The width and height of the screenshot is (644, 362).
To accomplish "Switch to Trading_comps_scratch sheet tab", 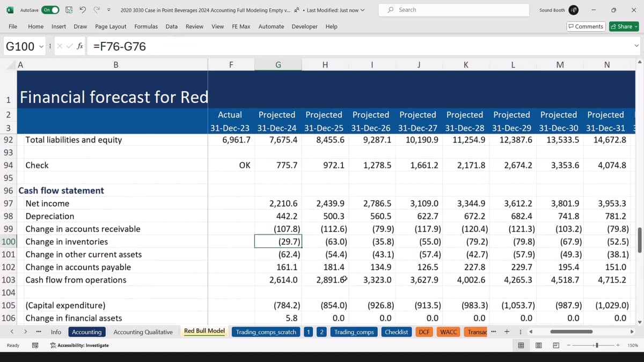I will (x=266, y=332).
